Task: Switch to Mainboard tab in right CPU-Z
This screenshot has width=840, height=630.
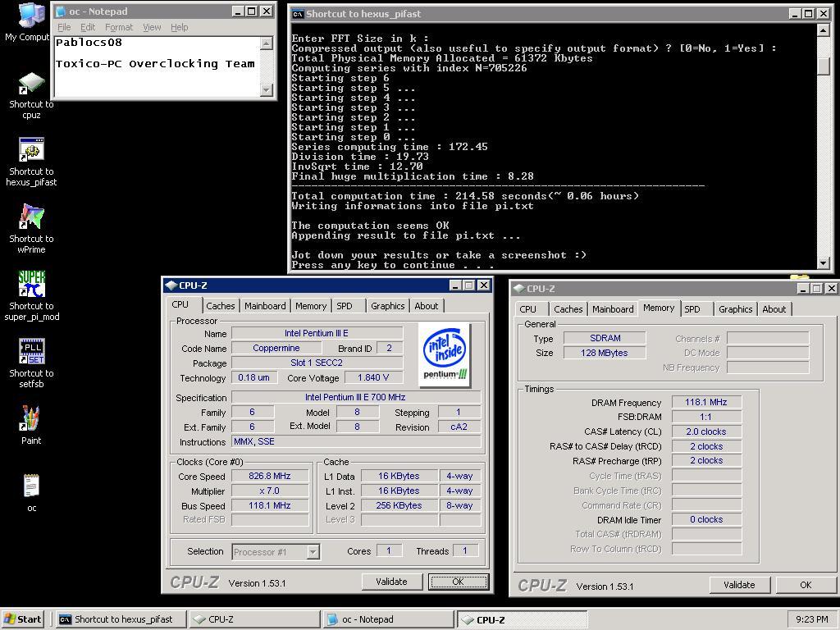Action: tap(613, 309)
